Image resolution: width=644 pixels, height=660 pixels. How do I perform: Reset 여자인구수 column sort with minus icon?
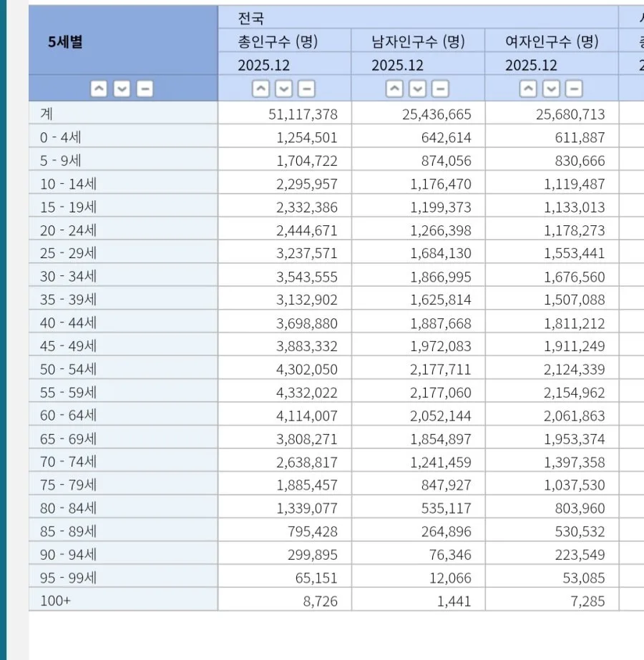574,89
